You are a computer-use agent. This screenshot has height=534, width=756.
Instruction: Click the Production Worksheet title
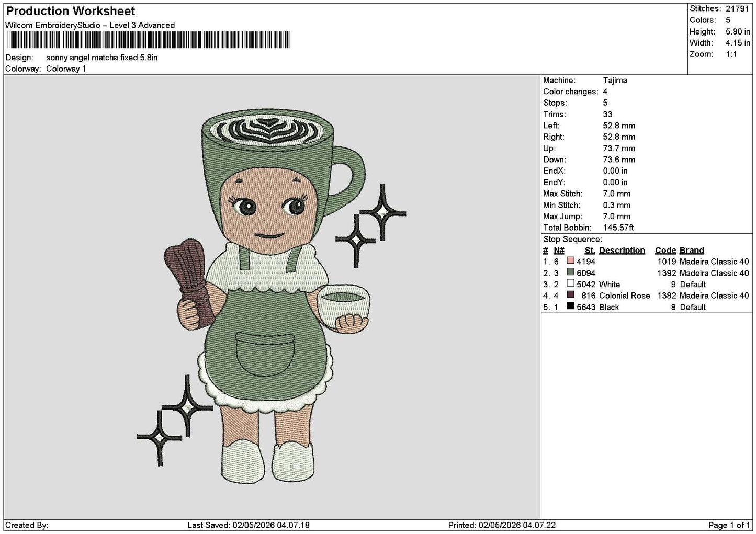(x=71, y=11)
